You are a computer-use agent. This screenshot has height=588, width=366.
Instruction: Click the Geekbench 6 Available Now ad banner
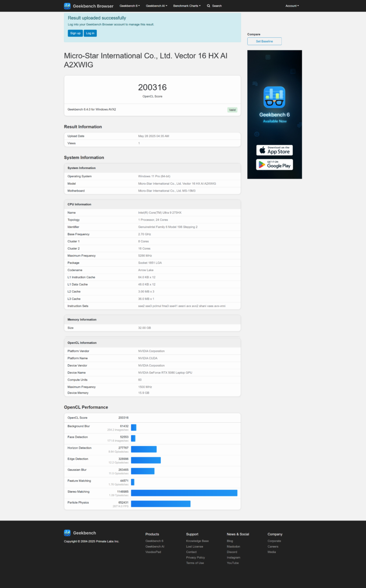point(274,114)
